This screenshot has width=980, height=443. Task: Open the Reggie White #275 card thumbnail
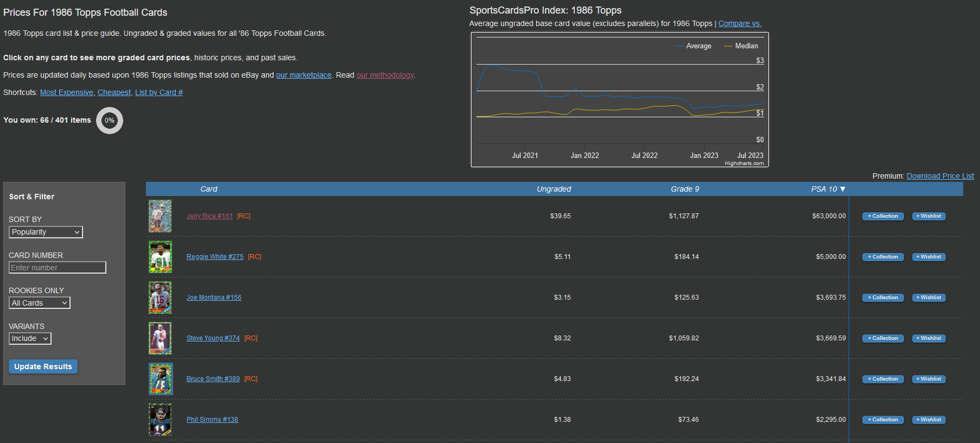160,257
